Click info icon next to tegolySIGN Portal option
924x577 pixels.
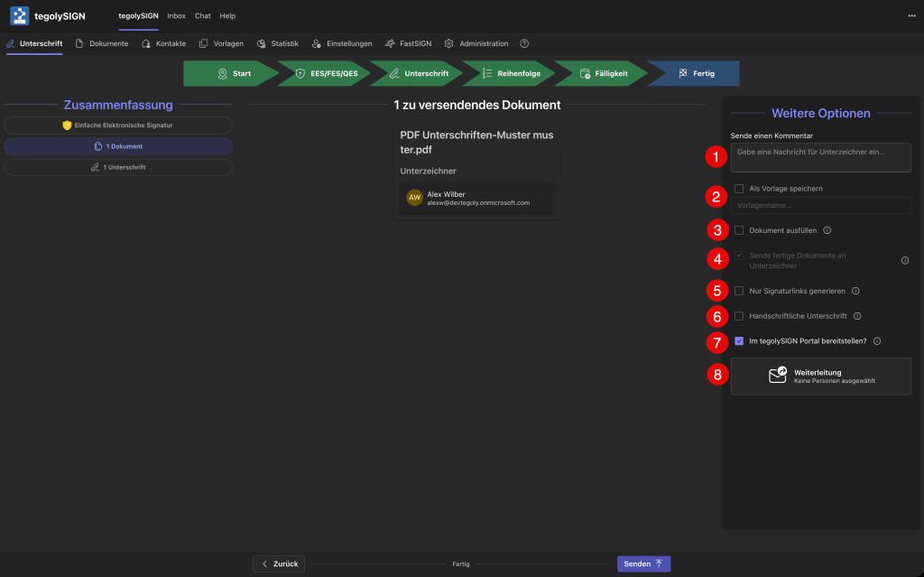[877, 341]
